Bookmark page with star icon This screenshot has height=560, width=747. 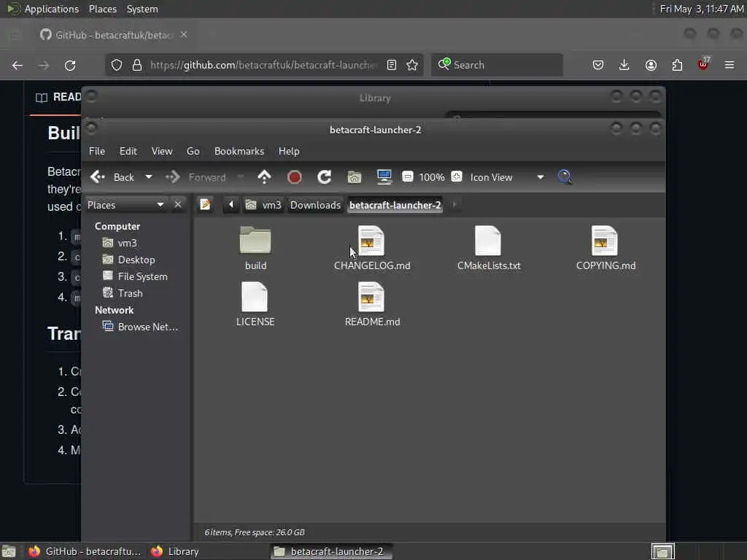click(x=413, y=65)
